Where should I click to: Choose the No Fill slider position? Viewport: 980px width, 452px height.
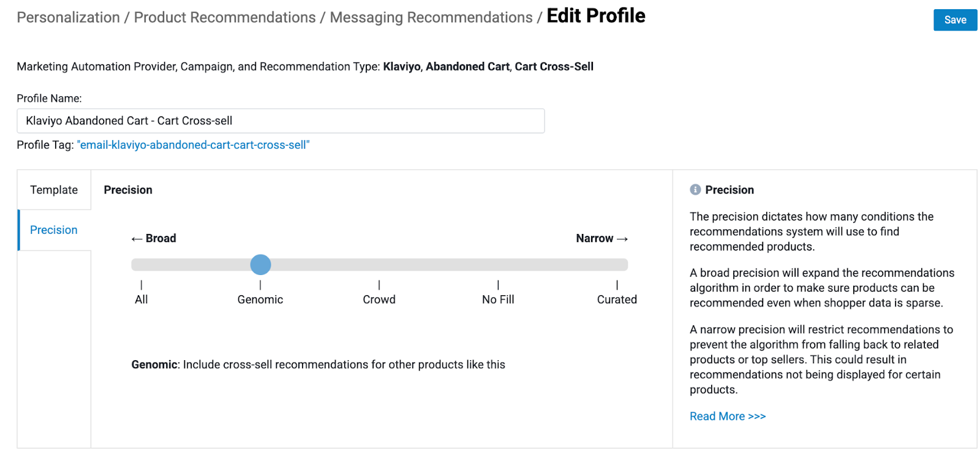click(498, 265)
